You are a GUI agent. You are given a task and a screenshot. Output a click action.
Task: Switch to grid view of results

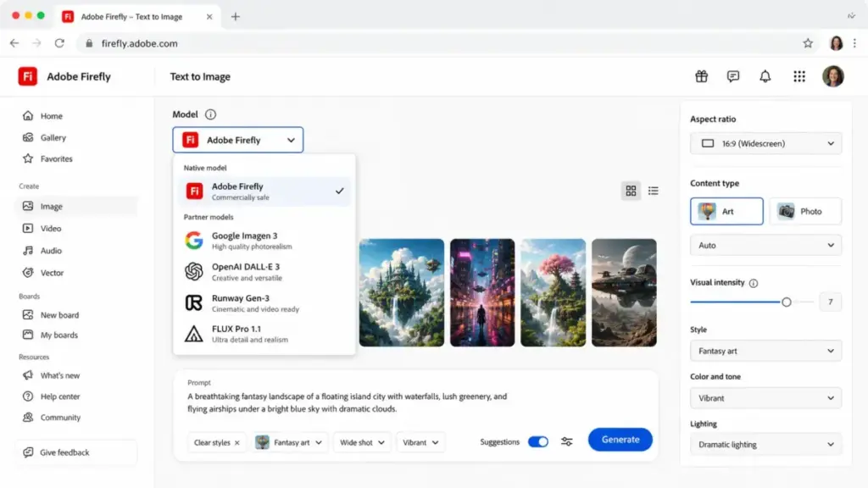(x=631, y=191)
